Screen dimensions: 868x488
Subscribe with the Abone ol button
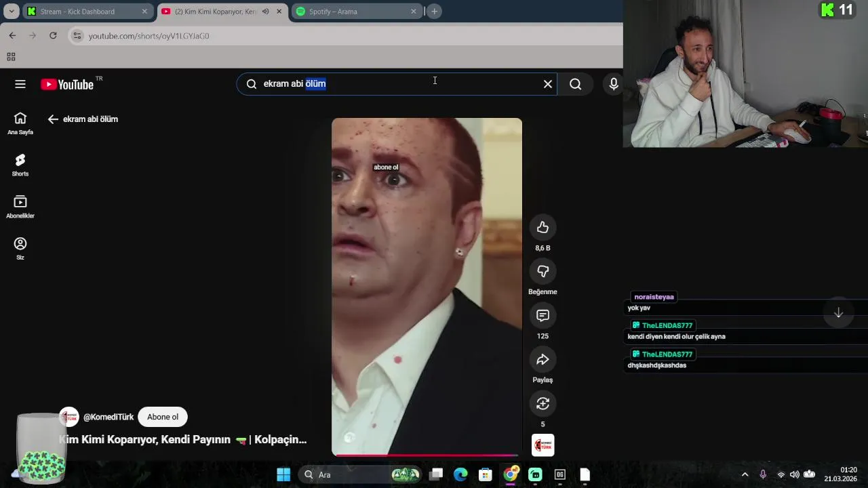(163, 417)
